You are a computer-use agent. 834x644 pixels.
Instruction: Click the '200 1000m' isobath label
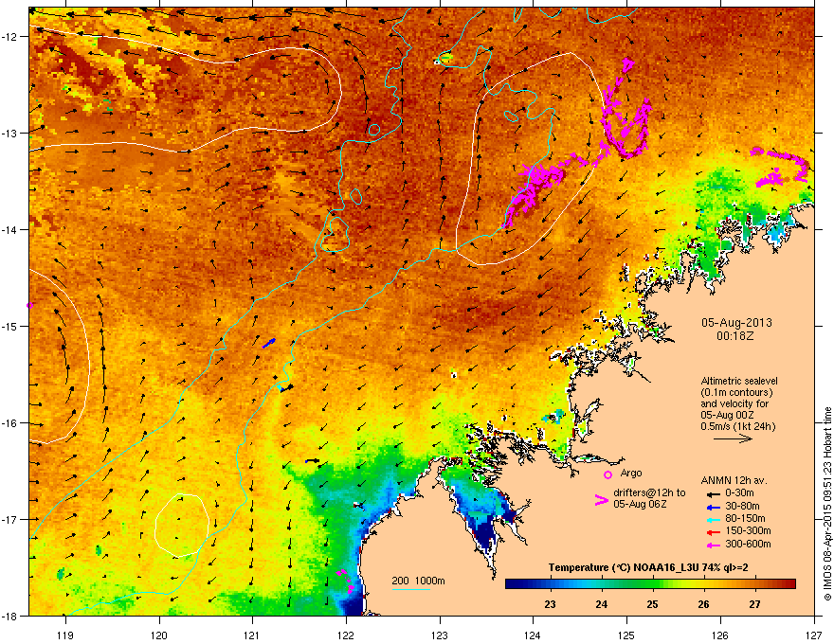(x=419, y=581)
